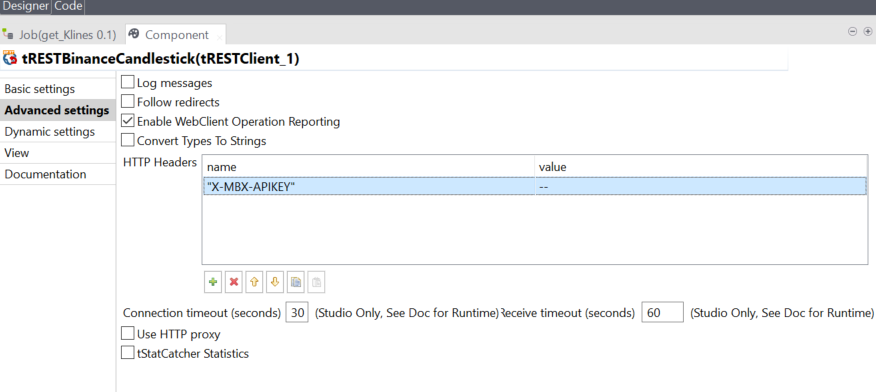Move the header row down

click(275, 282)
